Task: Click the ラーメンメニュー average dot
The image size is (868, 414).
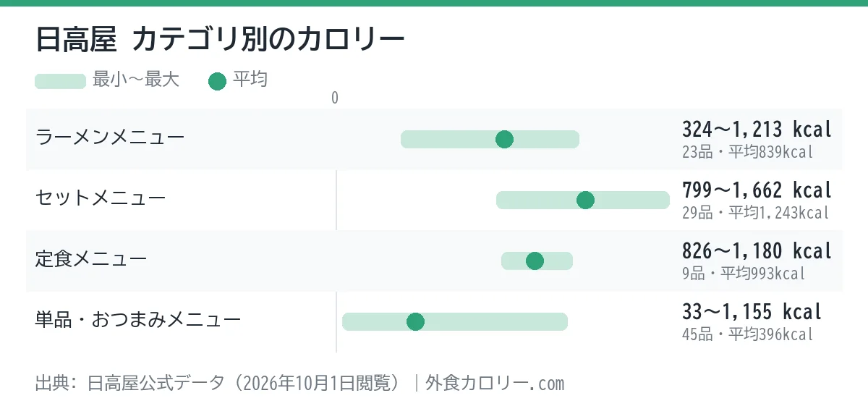Action: click(505, 140)
